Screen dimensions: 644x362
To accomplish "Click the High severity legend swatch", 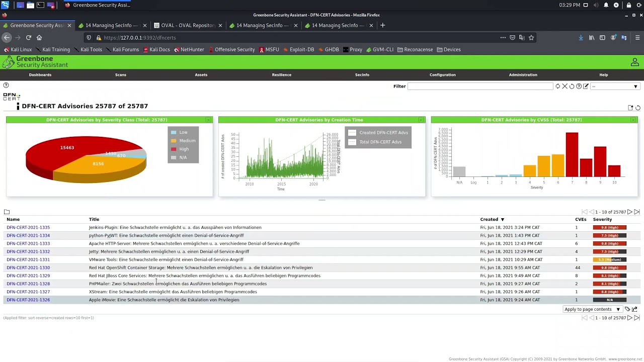I will click(174, 149).
